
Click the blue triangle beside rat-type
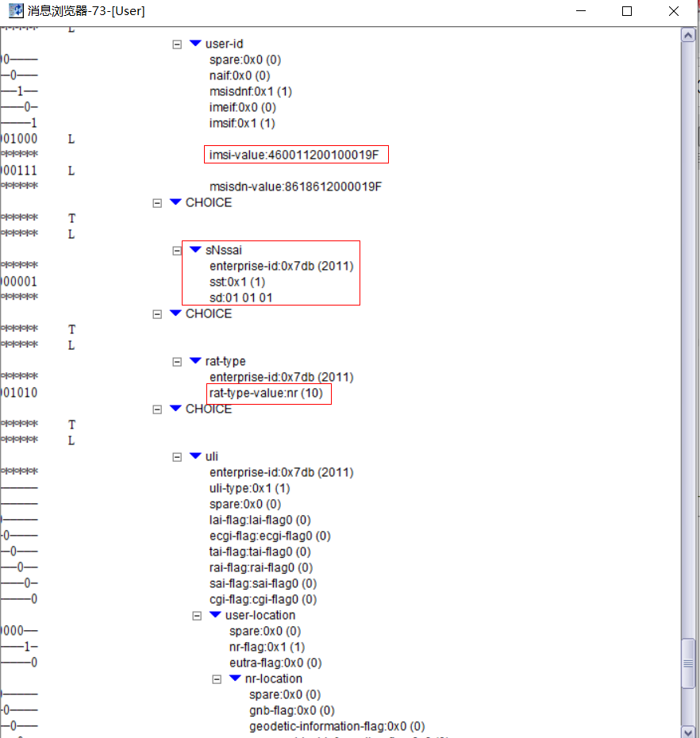pos(195,361)
